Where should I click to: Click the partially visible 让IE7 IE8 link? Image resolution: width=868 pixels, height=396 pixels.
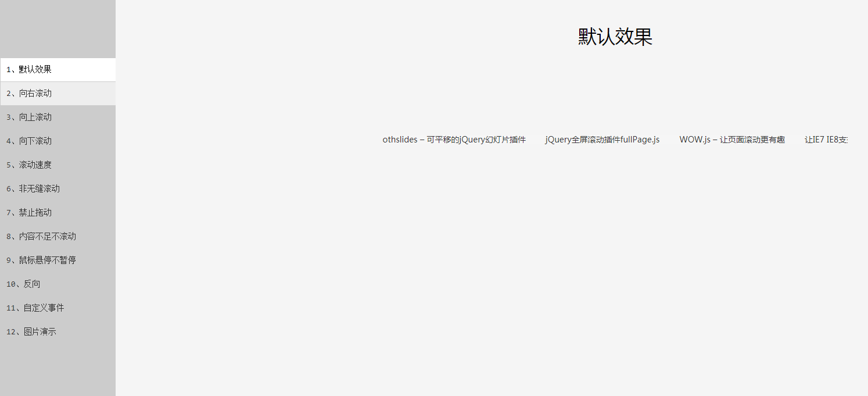[826, 140]
